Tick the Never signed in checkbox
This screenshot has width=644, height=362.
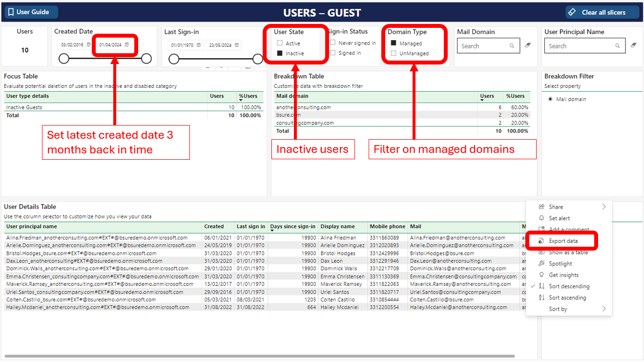coord(332,43)
